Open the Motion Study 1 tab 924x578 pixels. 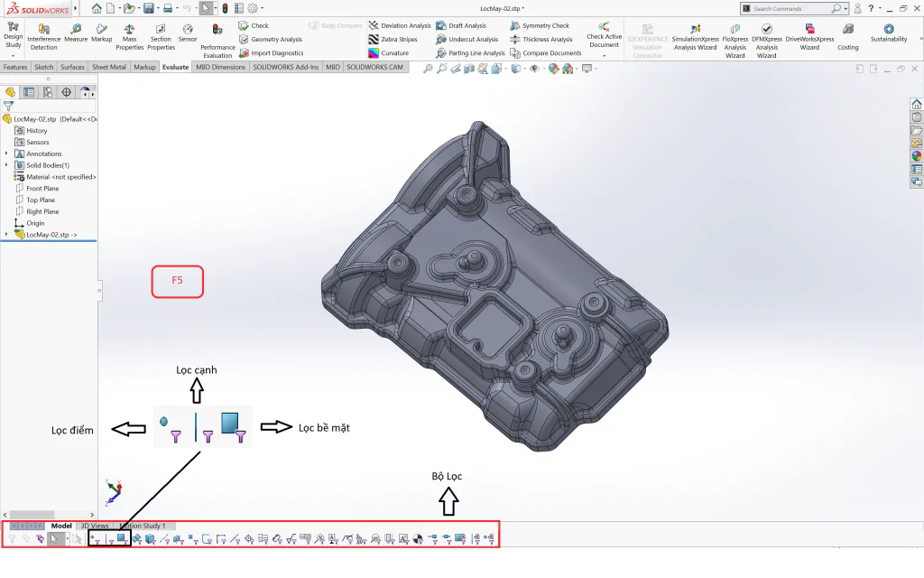click(143, 526)
